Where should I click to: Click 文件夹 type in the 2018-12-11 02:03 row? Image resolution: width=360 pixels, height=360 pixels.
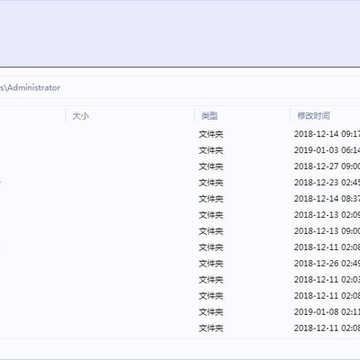211,280
